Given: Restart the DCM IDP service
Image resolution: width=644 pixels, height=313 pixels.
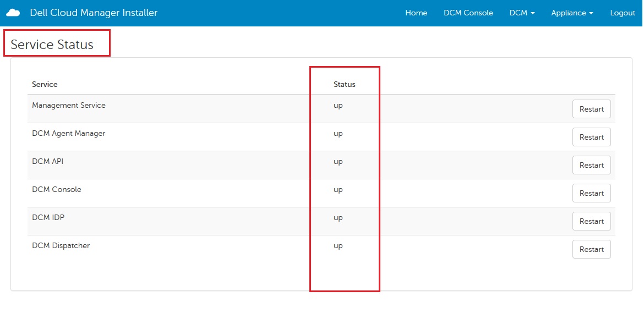Looking at the screenshot, I should click(591, 221).
